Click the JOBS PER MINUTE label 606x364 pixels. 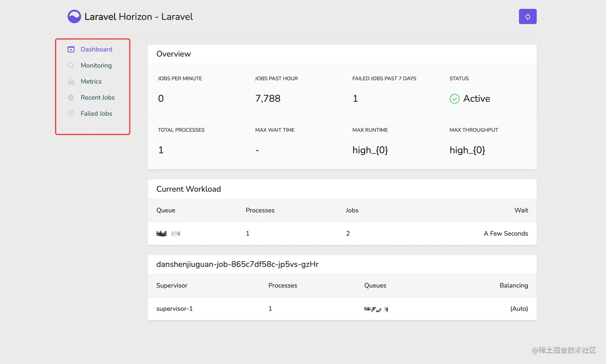180,78
